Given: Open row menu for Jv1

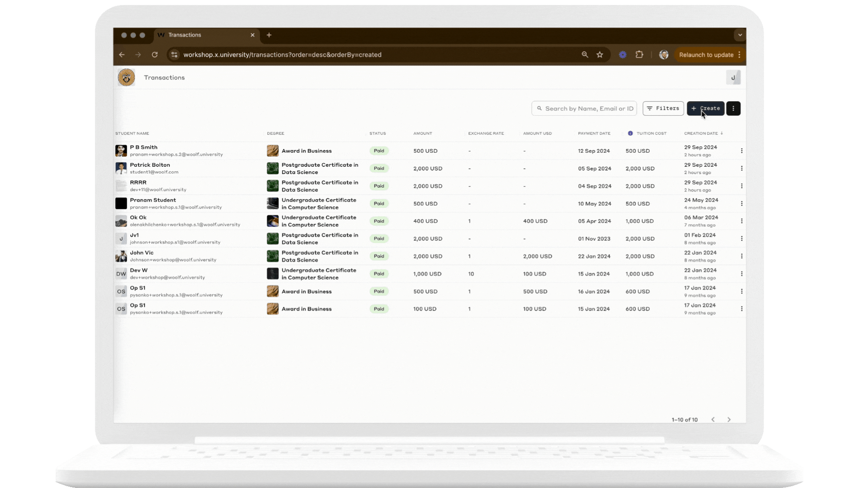Looking at the screenshot, I should point(741,239).
